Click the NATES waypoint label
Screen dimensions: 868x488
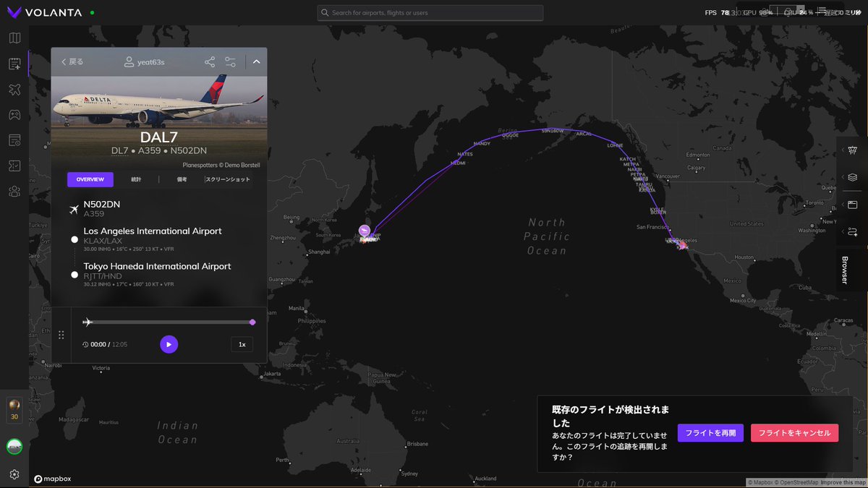click(466, 154)
